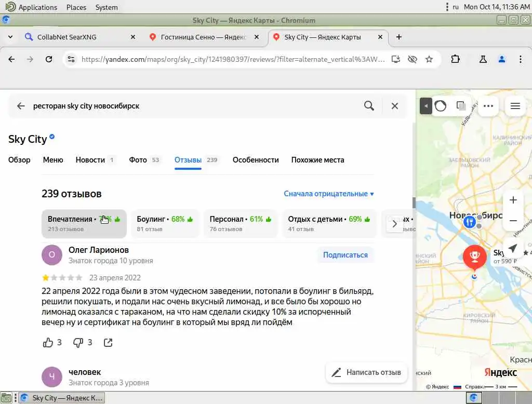Select the Боулинг 68% filter chip

click(165, 223)
